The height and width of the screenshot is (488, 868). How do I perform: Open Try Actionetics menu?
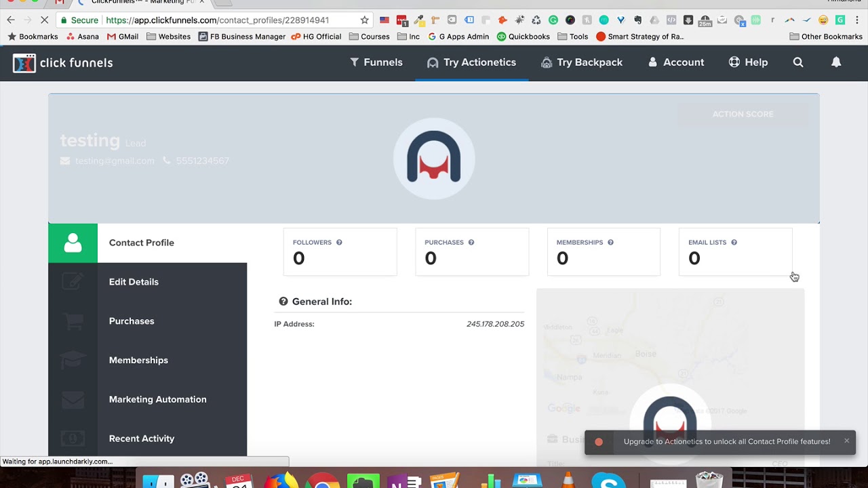[x=471, y=62]
